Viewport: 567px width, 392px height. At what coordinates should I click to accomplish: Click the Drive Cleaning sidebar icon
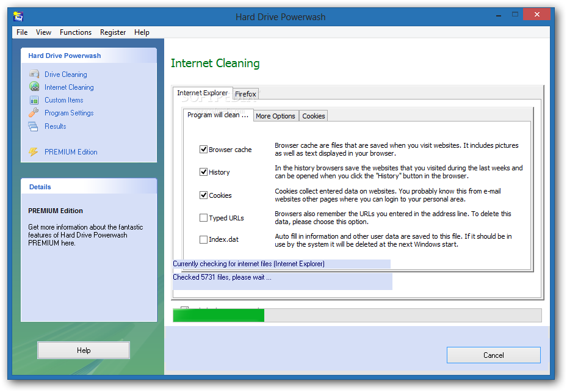34,74
